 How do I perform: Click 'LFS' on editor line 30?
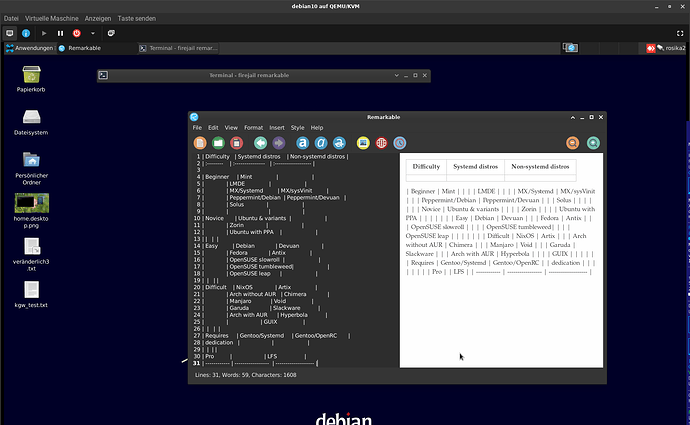(272, 356)
